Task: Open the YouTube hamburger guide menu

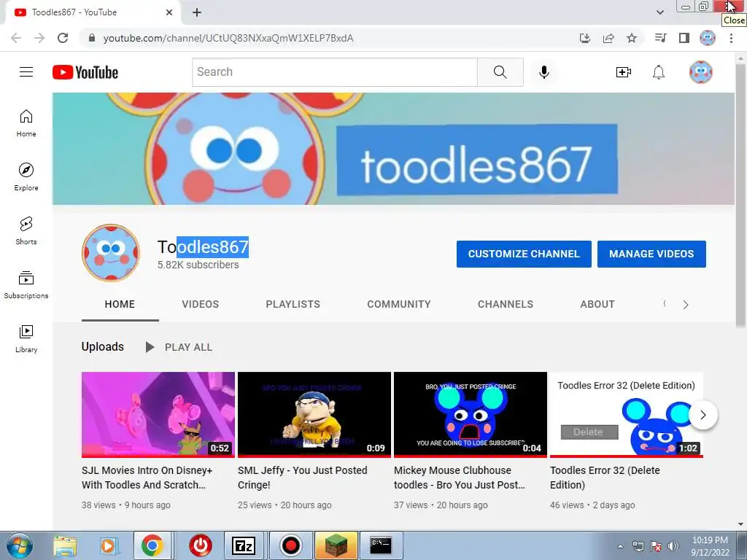Action: pos(26,72)
